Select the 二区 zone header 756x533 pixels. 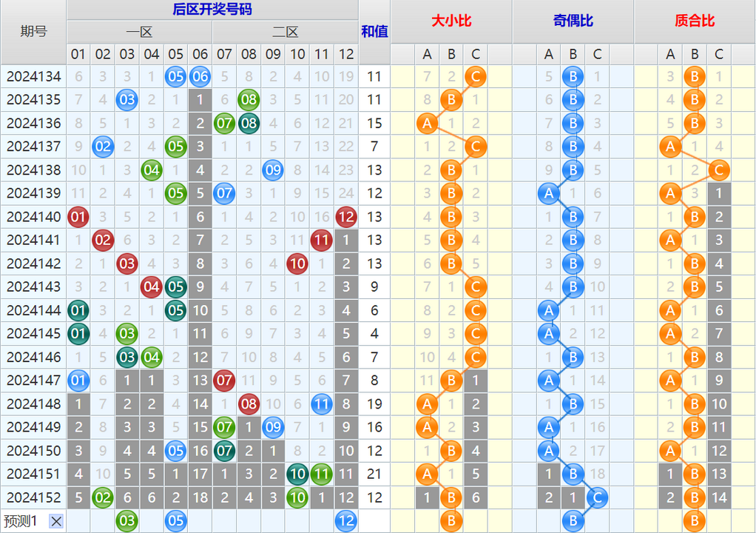(286, 33)
